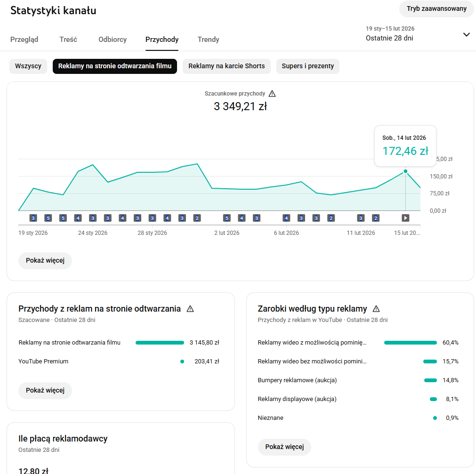The width and height of the screenshot is (476, 474).
Task: Click the Tryb zaawansowany button
Action: point(436,8)
